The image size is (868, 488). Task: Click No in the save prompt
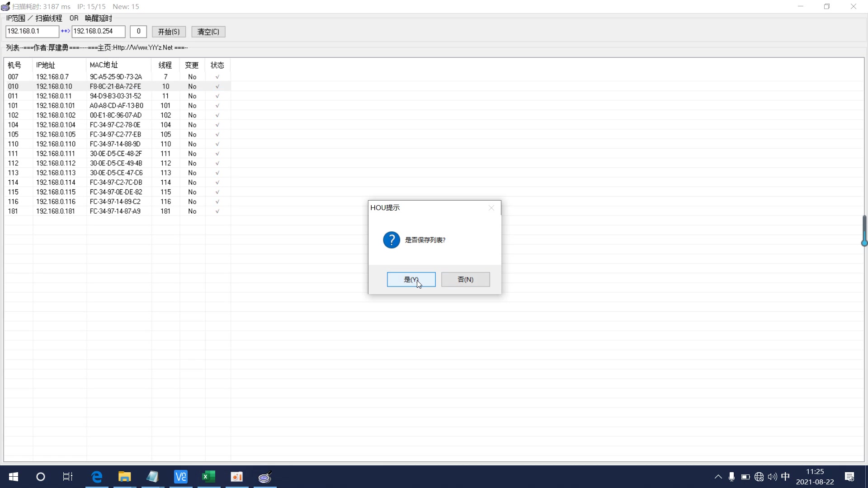click(465, 279)
